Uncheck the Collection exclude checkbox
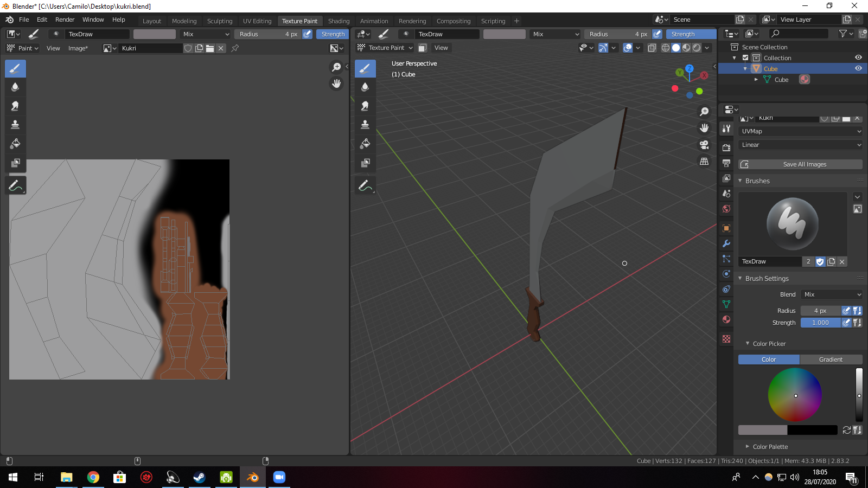The width and height of the screenshot is (868, 488). [745, 58]
